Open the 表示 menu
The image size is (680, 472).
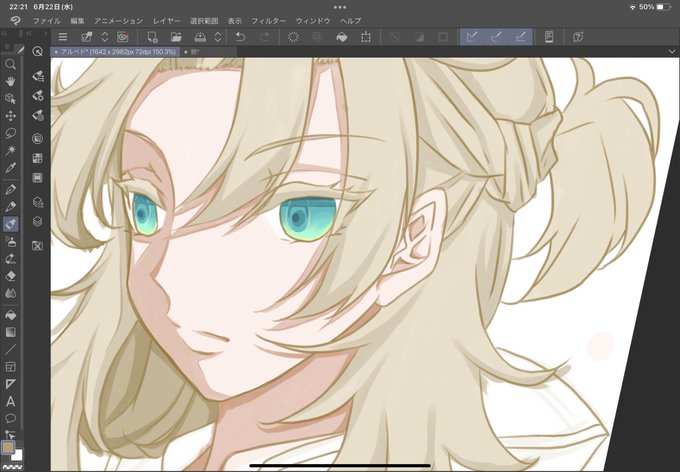(x=235, y=20)
